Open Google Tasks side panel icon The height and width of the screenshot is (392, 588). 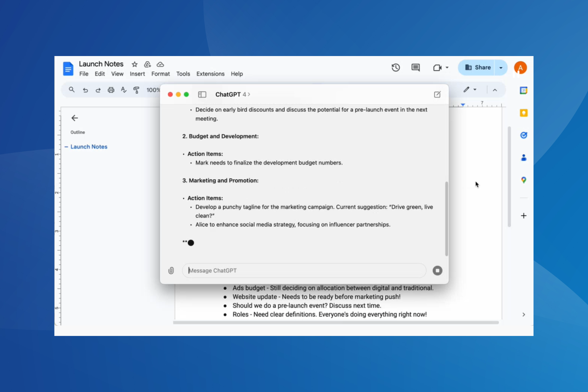[x=524, y=135]
